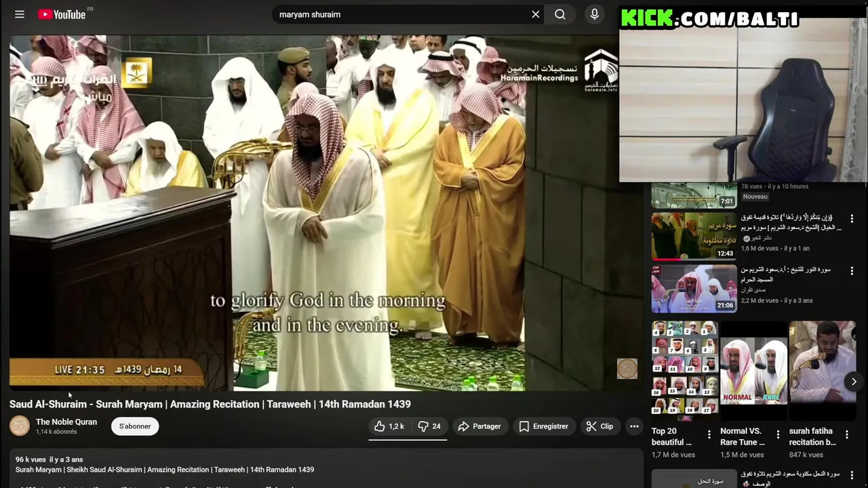Save the video with Enregistrer button
The width and height of the screenshot is (868, 488).
544,426
